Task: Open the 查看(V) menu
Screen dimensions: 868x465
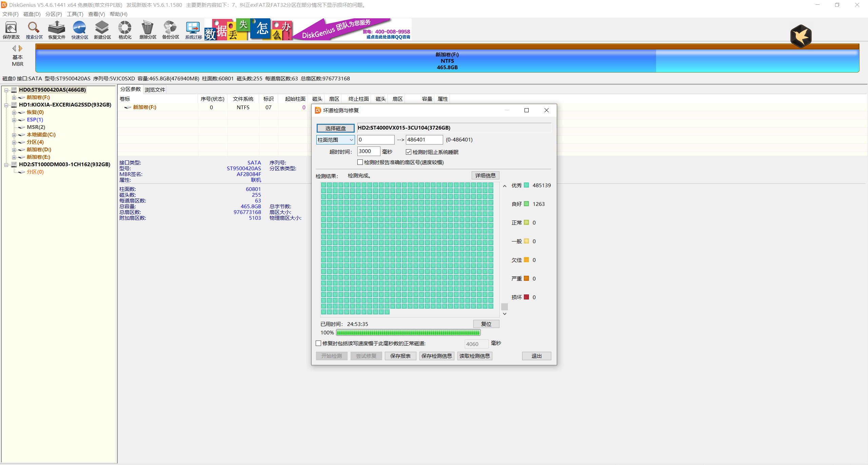Action: [x=96, y=14]
